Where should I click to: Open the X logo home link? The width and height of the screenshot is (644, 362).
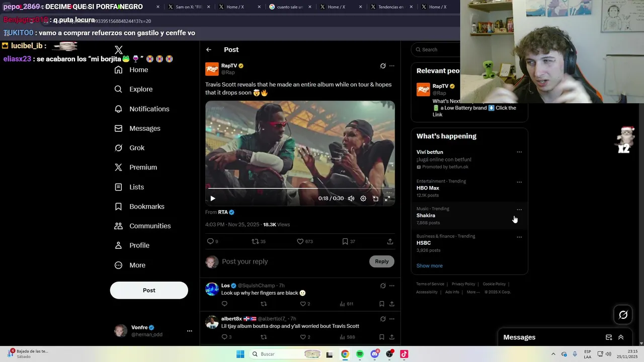click(119, 50)
